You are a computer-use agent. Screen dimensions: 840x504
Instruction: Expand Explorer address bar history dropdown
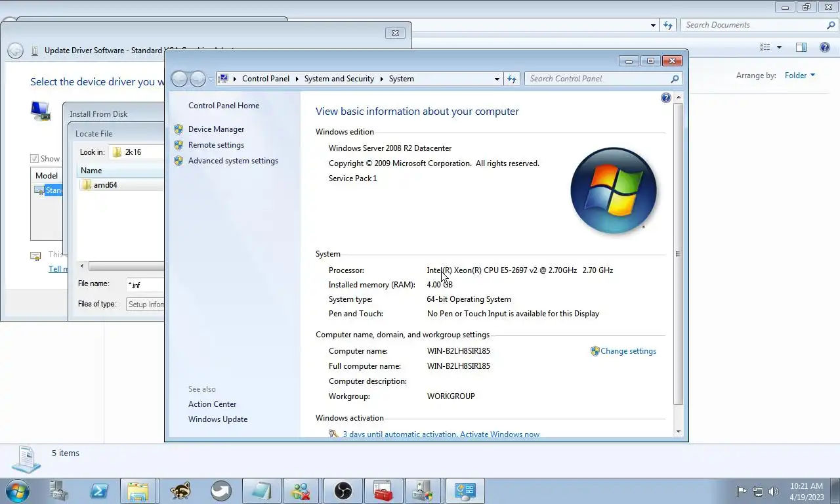(653, 25)
